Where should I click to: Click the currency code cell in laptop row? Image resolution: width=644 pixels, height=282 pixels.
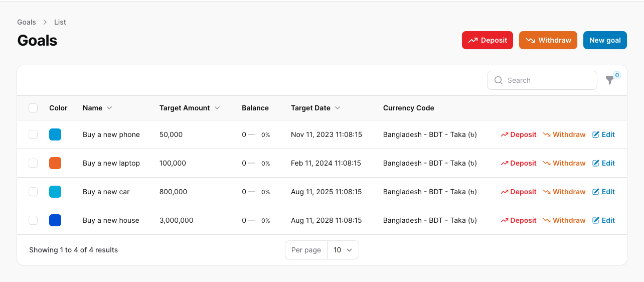(430, 163)
